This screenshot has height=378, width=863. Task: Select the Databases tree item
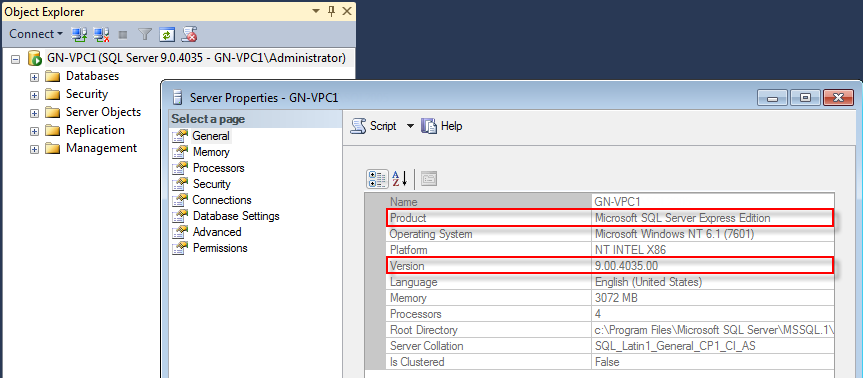[92, 76]
